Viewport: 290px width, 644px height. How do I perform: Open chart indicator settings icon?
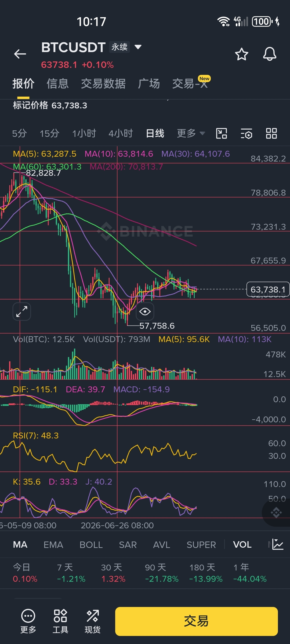247,133
